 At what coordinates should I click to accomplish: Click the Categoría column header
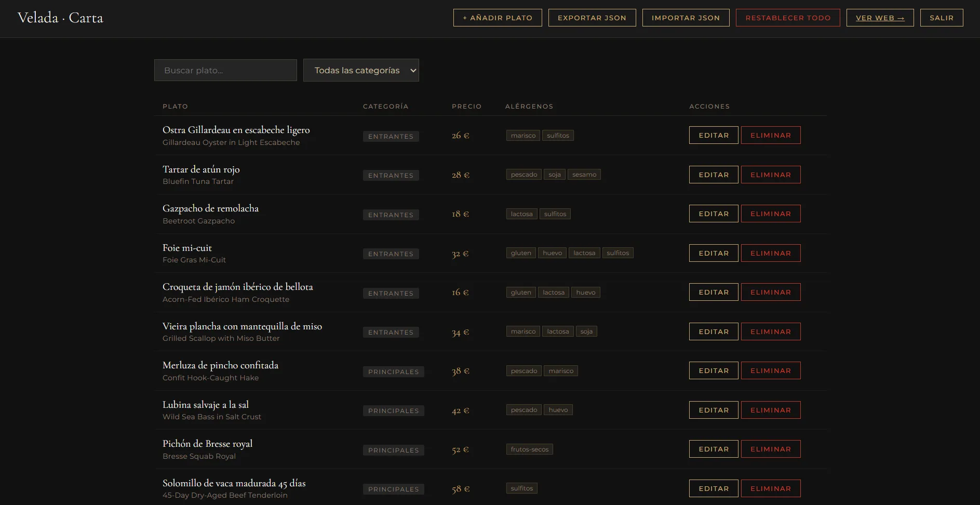385,106
